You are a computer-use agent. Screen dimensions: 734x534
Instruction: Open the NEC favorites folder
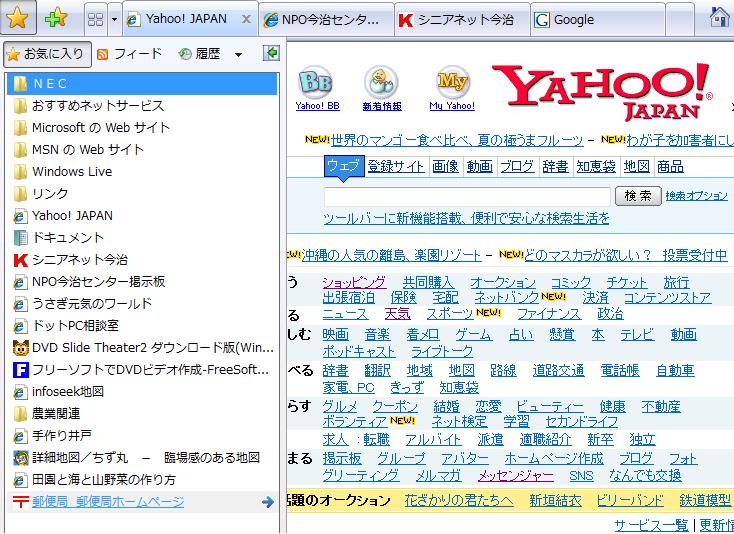pyautogui.click(x=142, y=84)
